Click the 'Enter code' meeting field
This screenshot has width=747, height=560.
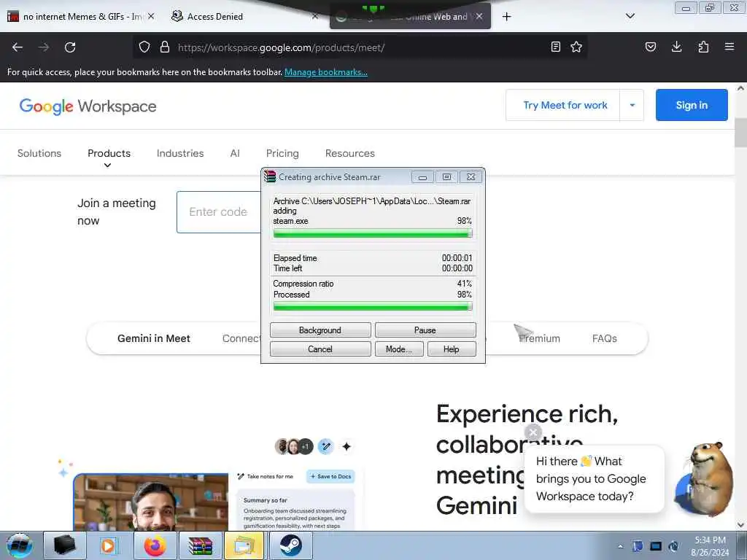tap(219, 212)
